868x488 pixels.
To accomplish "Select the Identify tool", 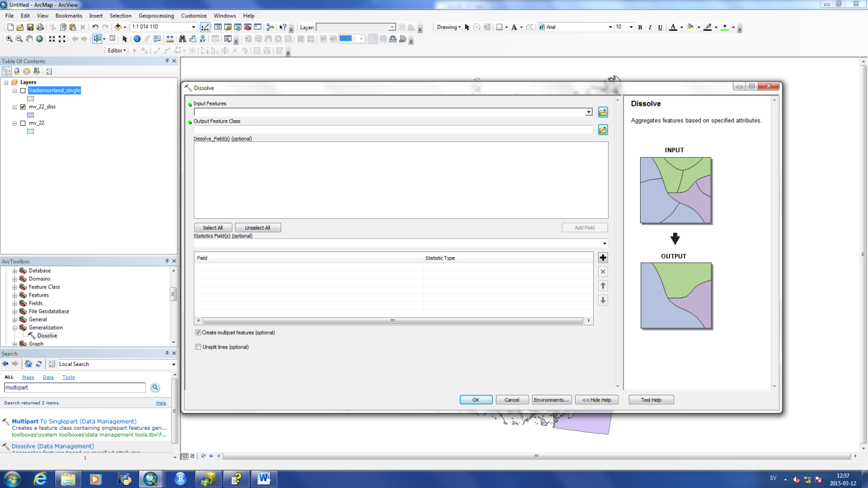I will (x=137, y=39).
